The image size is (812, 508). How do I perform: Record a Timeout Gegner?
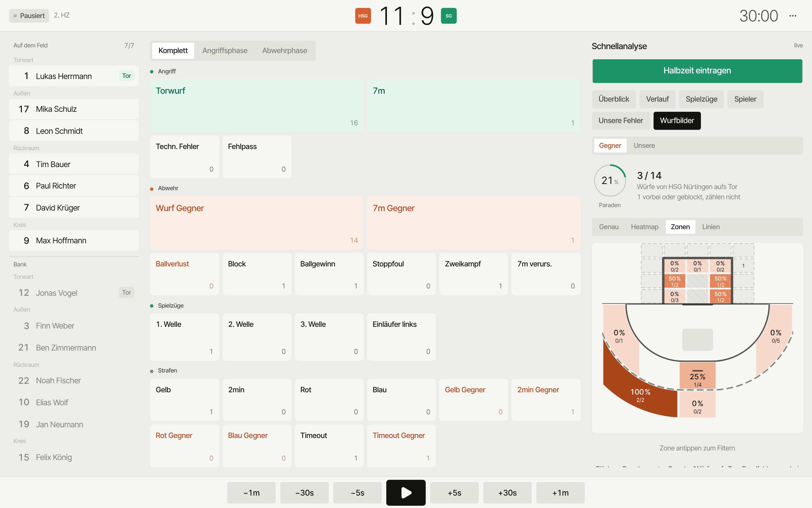click(x=401, y=446)
